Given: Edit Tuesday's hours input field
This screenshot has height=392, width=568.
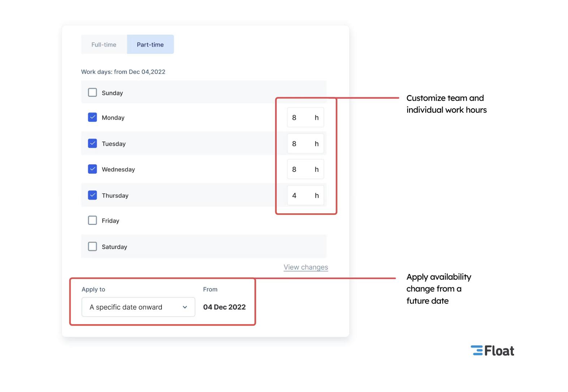Looking at the screenshot, I should [x=305, y=144].
